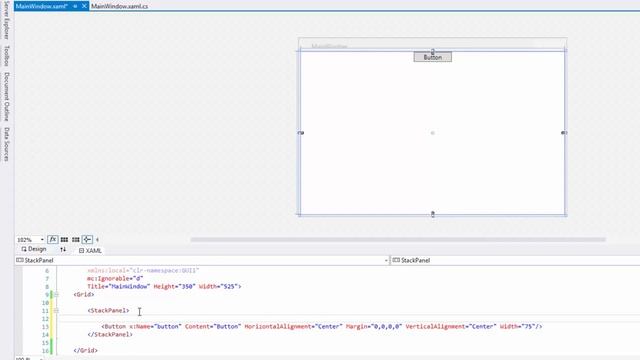
Task: Click the right-edge handle of the designer window
Action: 564,133
